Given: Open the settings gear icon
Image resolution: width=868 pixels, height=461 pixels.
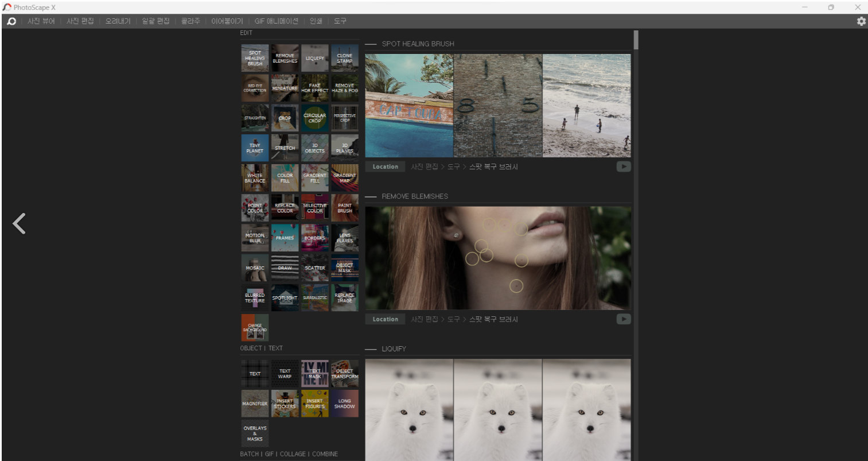Looking at the screenshot, I should coord(861,21).
